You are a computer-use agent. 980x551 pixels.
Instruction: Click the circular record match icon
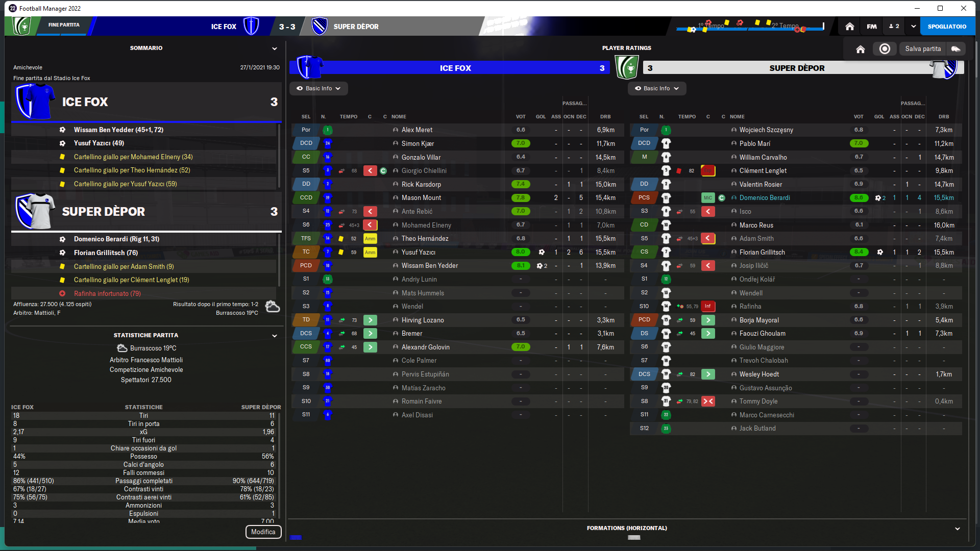(x=885, y=49)
